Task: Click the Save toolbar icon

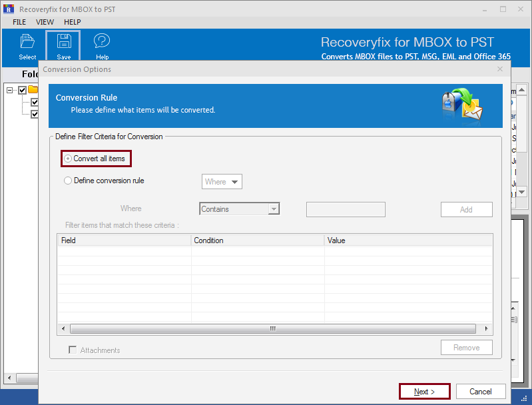Action: (63, 47)
